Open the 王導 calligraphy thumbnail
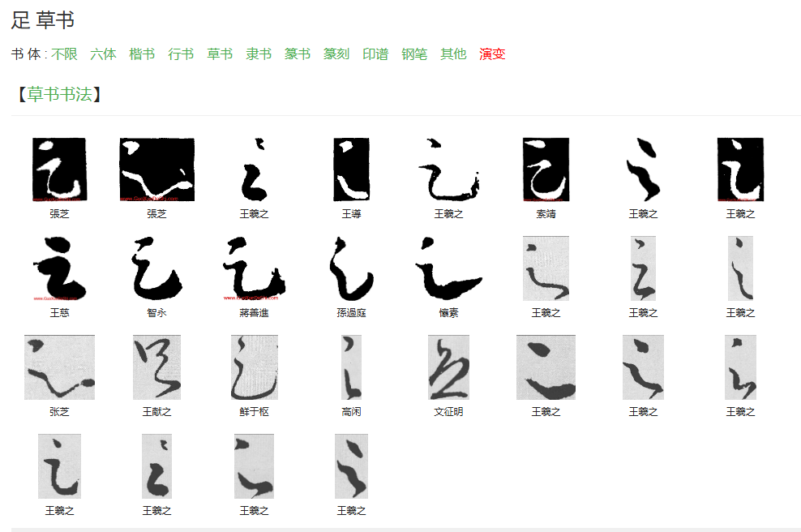Image resolution: width=801 pixels, height=532 pixels. tap(352, 169)
